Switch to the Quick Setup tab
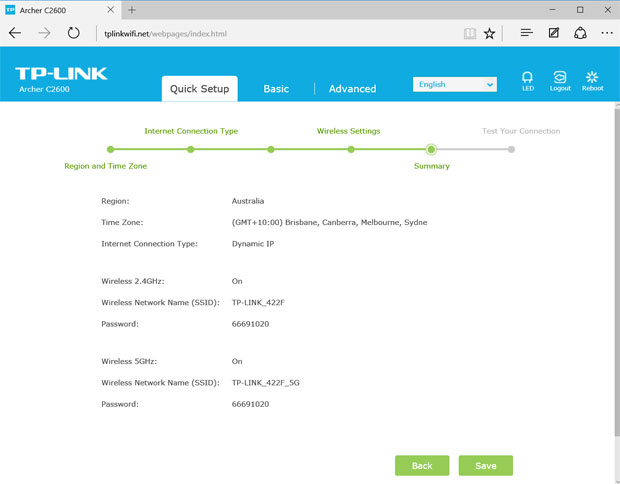Screen dimensions: 620x484 (x=200, y=89)
